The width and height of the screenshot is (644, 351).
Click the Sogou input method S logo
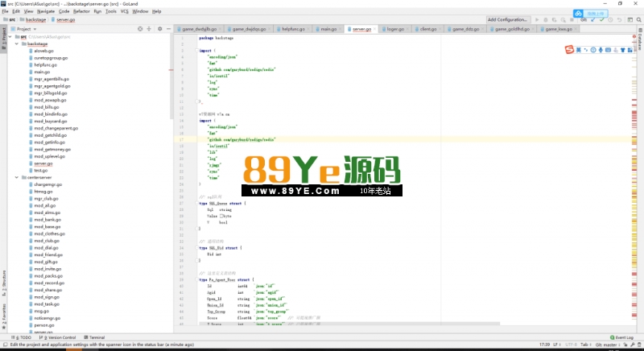click(x=569, y=50)
